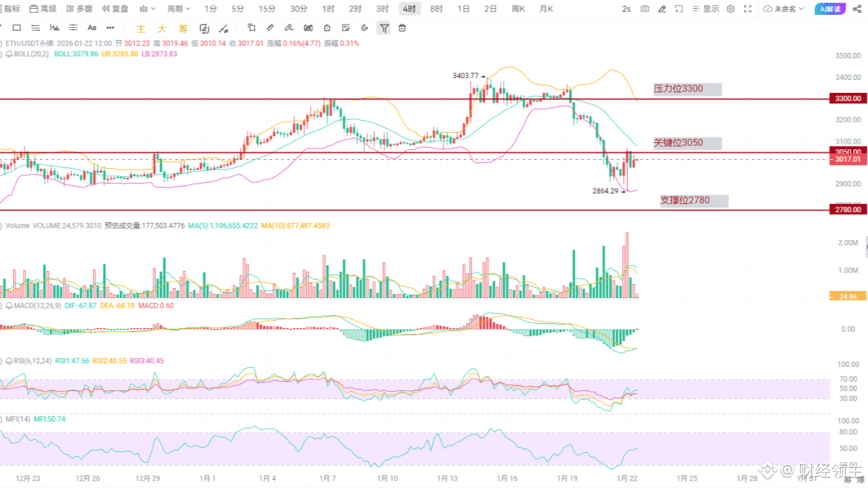Click the AI解读 button
868x488 pixels.
830,9
